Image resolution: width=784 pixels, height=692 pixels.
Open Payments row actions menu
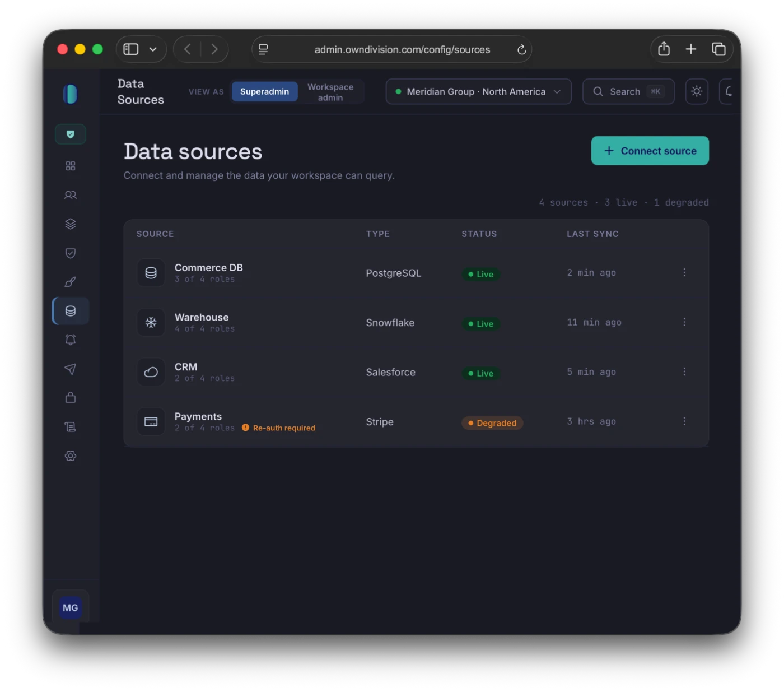point(684,421)
